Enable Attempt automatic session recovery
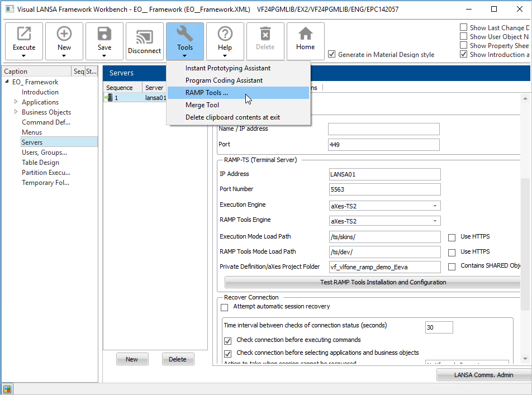 [x=225, y=307]
